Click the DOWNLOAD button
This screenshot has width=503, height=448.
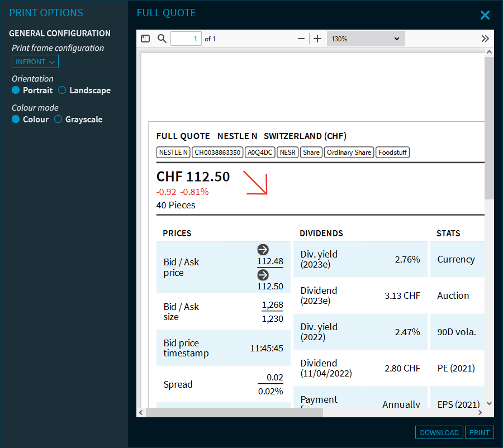pos(439,432)
